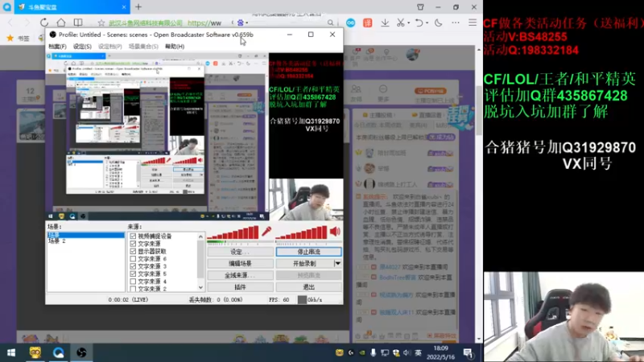This screenshot has height=362, width=644.
Task: Open 帮助(H) menu in OBS
Action: click(175, 47)
